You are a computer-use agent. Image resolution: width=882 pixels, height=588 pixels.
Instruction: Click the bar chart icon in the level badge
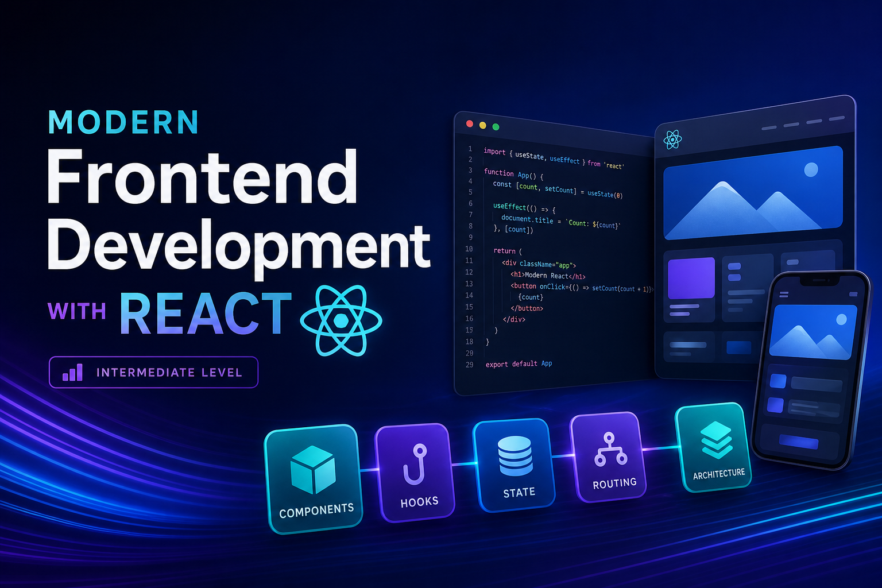click(x=72, y=373)
